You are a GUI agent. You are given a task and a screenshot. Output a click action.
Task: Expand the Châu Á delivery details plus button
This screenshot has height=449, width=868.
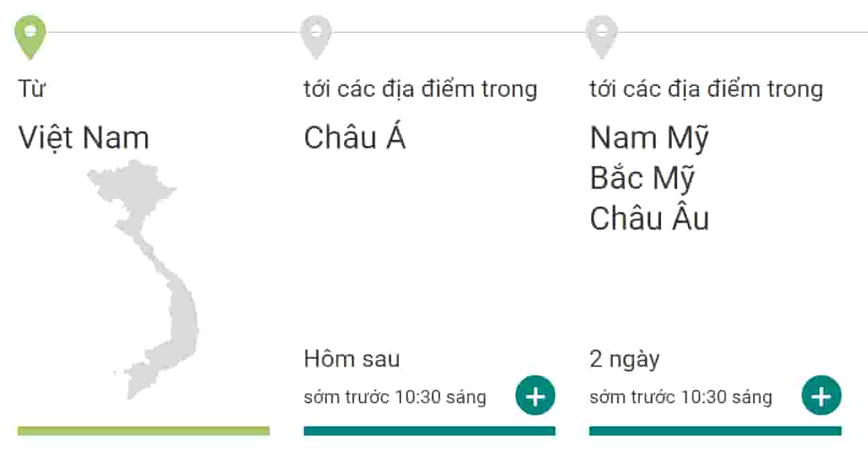[x=535, y=396]
